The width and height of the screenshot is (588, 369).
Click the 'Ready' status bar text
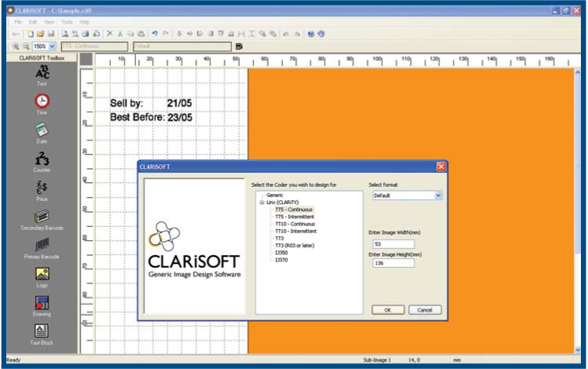point(13,360)
